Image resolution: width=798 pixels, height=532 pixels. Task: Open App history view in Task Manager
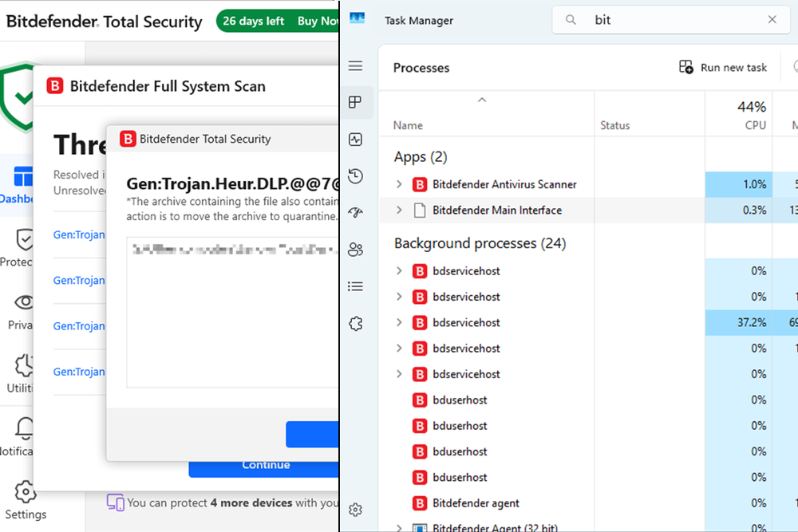coord(355,175)
